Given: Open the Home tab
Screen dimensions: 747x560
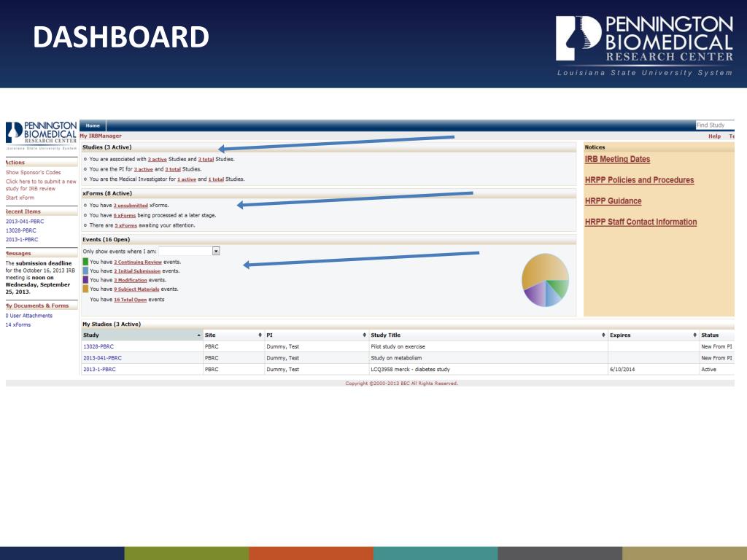Looking at the screenshot, I should 93,125.
